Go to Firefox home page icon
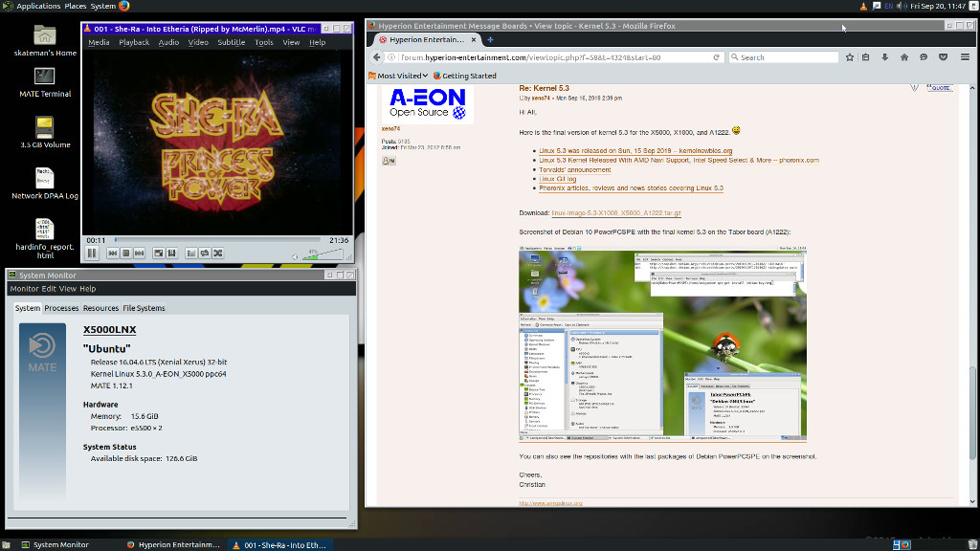This screenshot has width=980, height=551. [x=904, y=56]
